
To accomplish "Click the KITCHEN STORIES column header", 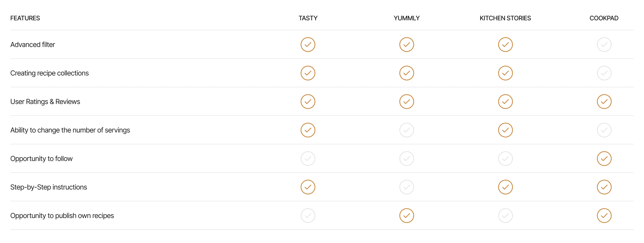I will (505, 18).
